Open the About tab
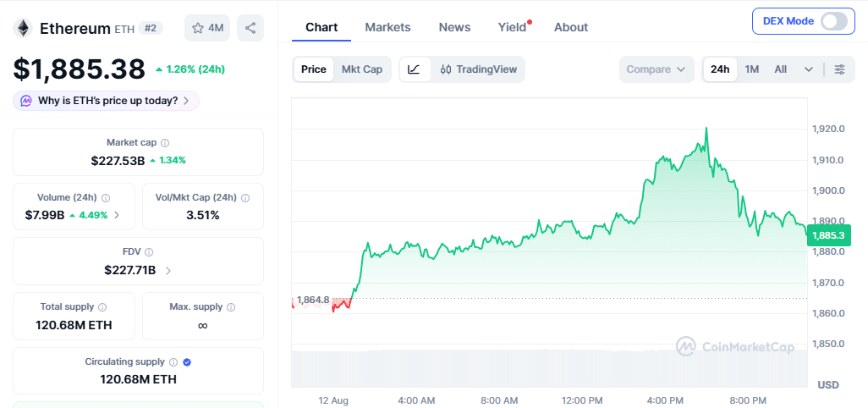Image resolution: width=868 pixels, height=408 pixels. pos(571,27)
